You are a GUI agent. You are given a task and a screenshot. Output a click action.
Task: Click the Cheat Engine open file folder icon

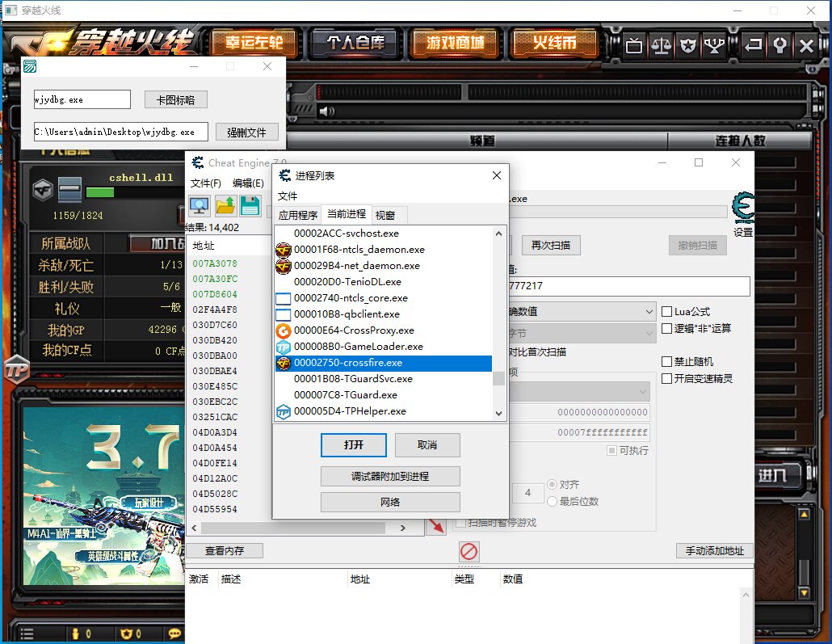pyautogui.click(x=225, y=205)
